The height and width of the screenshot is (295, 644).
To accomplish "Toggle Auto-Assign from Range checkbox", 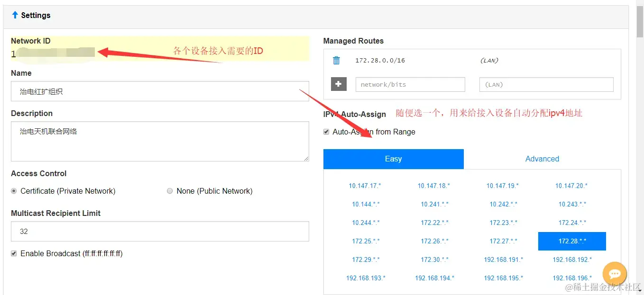I will click(x=326, y=132).
